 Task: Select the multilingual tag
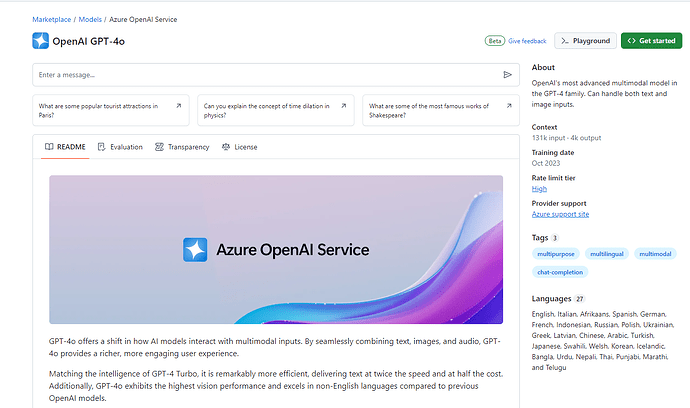(607, 254)
